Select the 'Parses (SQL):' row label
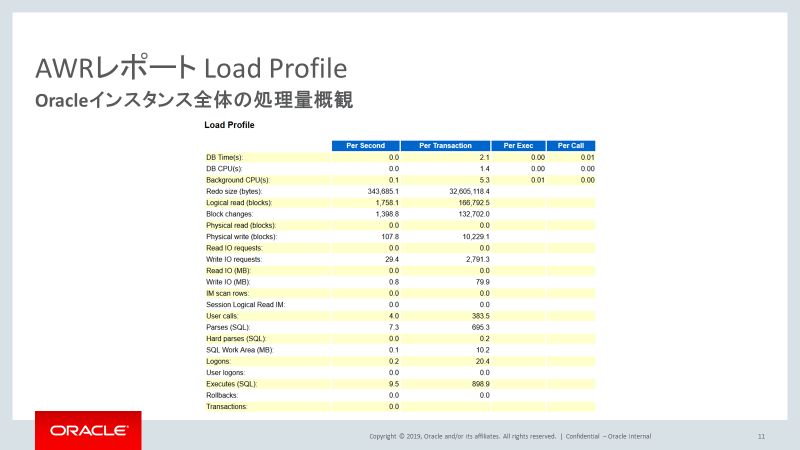 [x=228, y=328]
